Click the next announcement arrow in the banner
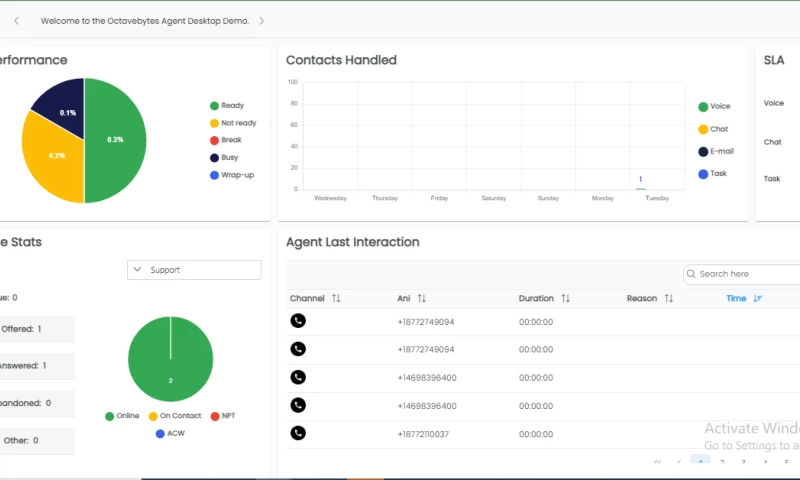Viewport: 800px width, 480px height. 262,21
